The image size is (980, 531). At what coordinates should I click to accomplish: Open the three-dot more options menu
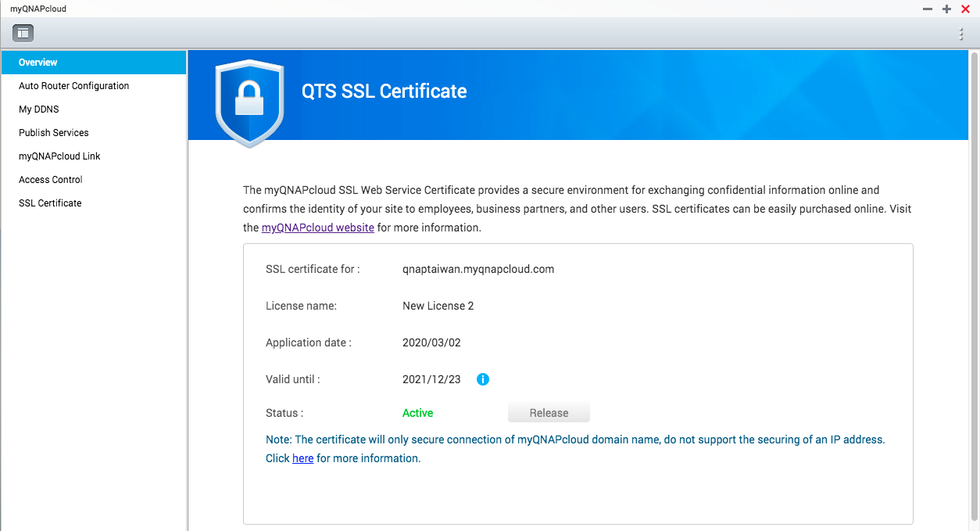click(x=961, y=34)
